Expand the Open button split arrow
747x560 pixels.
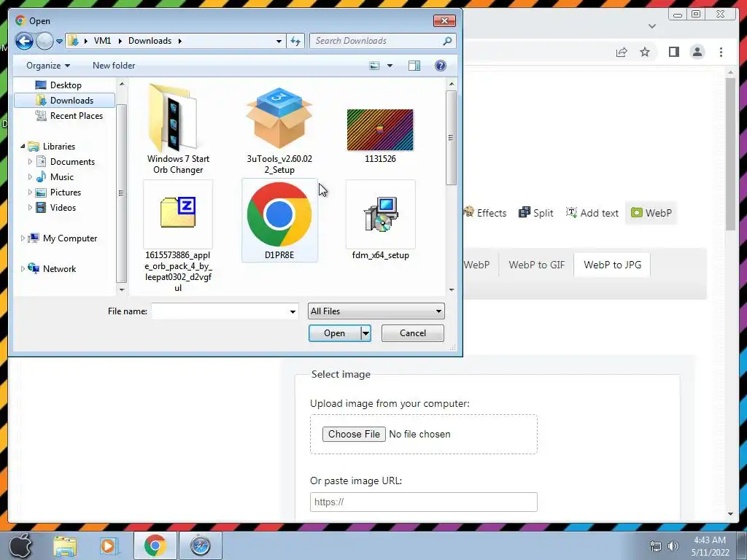366,333
